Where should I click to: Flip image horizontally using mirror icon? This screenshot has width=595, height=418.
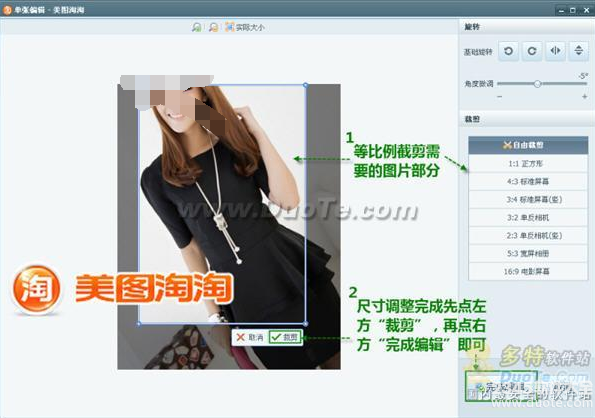[x=555, y=51]
